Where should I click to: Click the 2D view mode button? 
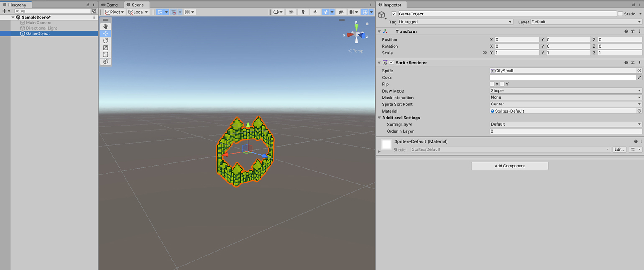coord(291,12)
